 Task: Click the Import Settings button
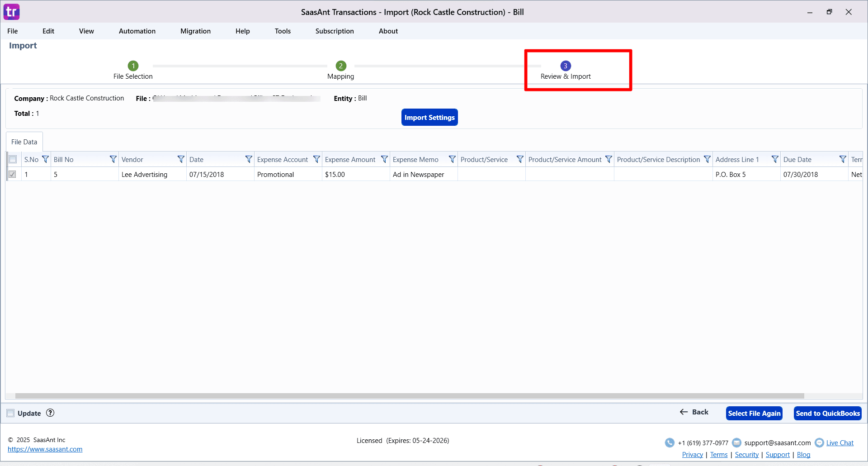click(x=429, y=117)
